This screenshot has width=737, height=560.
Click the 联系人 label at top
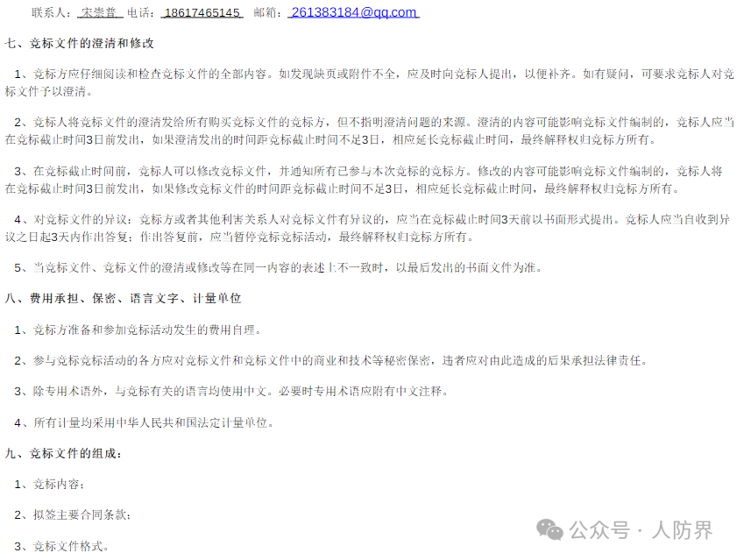point(52,12)
